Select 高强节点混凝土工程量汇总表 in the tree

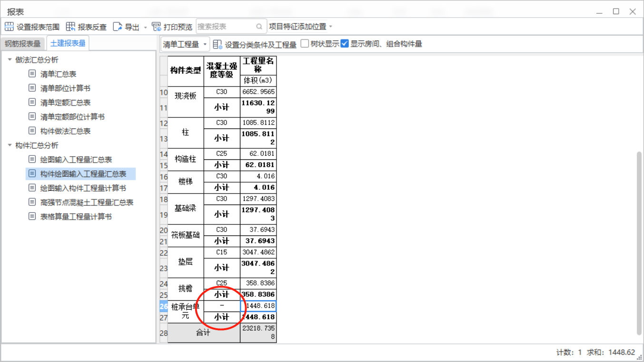tap(87, 202)
